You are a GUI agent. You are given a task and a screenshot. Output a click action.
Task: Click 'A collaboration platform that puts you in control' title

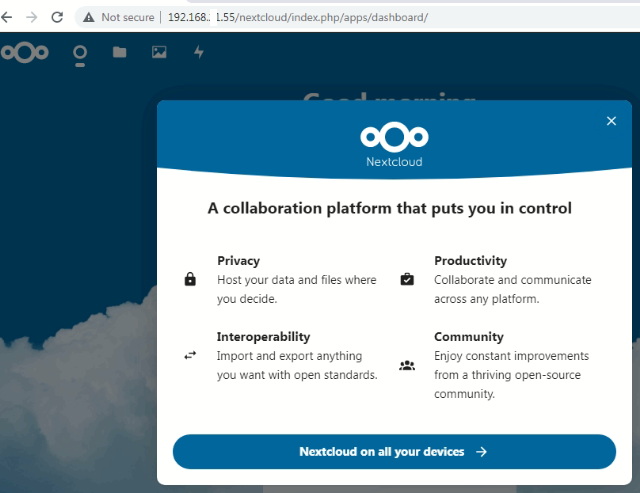click(x=389, y=209)
